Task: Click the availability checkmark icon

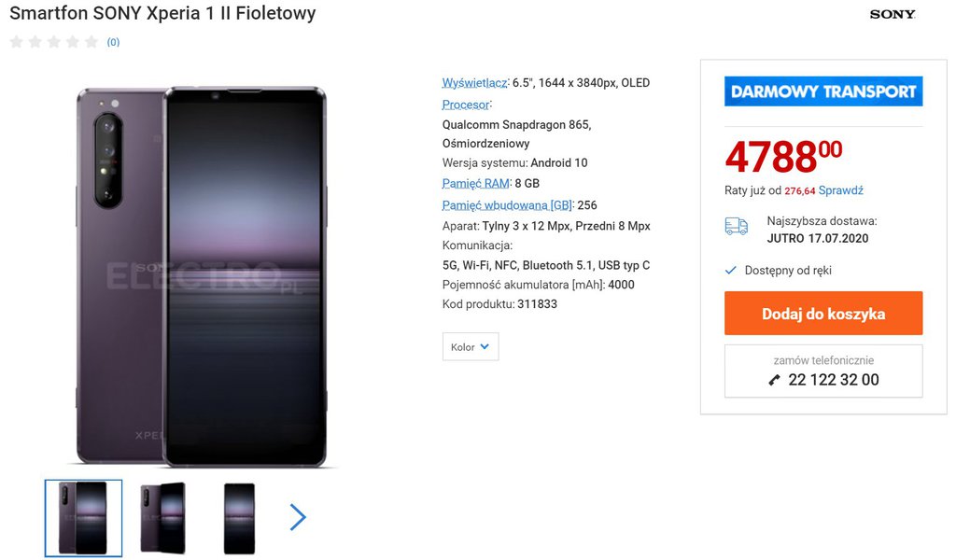Action: (731, 271)
